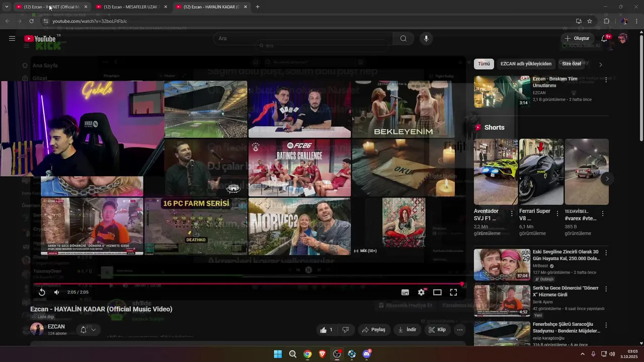Open the tab search dropdown chevron

coord(7,7)
